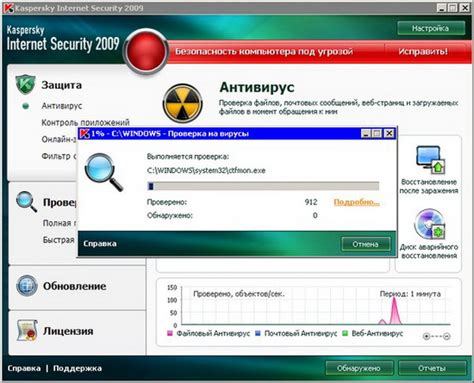The image size is (474, 383).
Task: Select Антивирус in the Защита list
Action: [x=62, y=106]
